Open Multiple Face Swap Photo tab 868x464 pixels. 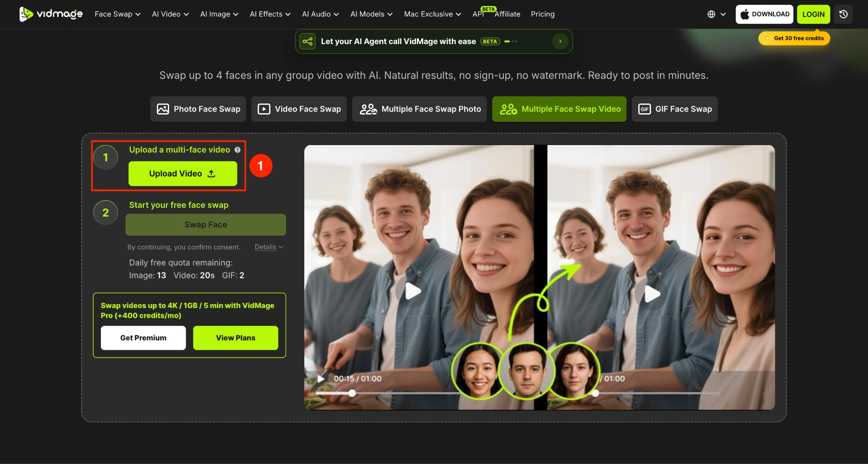pyautogui.click(x=420, y=109)
